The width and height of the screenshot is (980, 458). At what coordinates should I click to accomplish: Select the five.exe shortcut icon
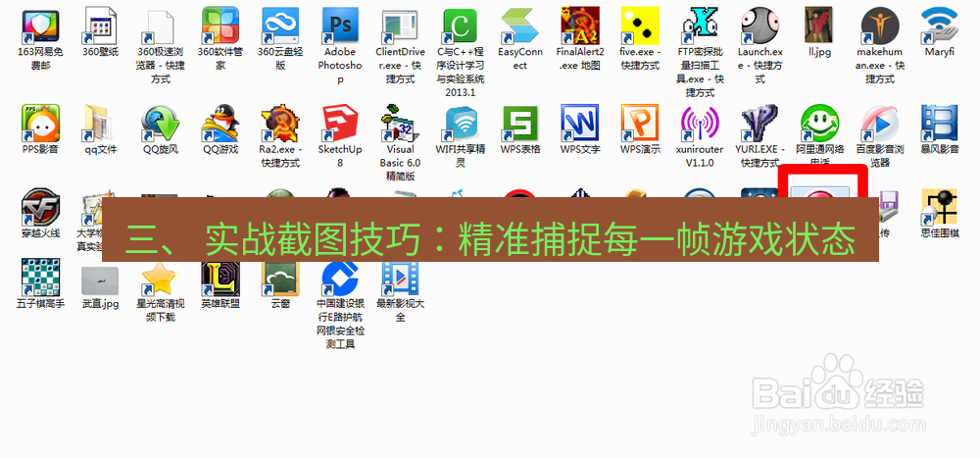click(x=640, y=25)
